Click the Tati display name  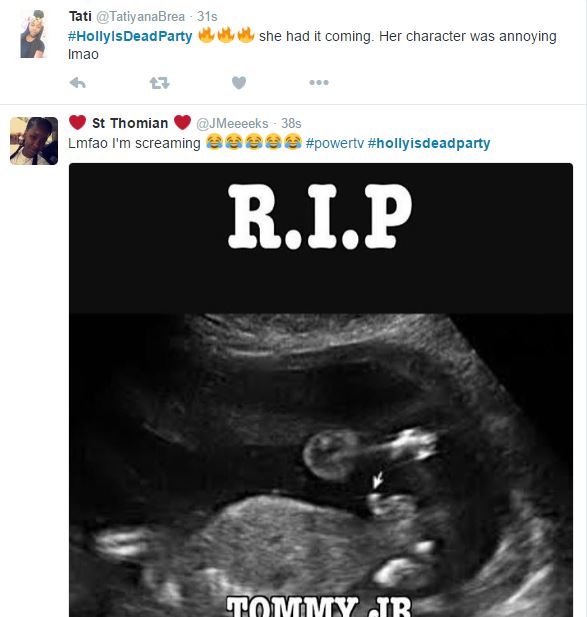click(80, 17)
